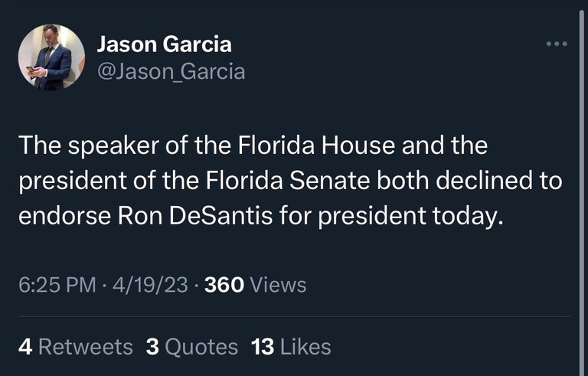
Task: Click the bold 3 quote count number
Action: pyautogui.click(x=152, y=347)
